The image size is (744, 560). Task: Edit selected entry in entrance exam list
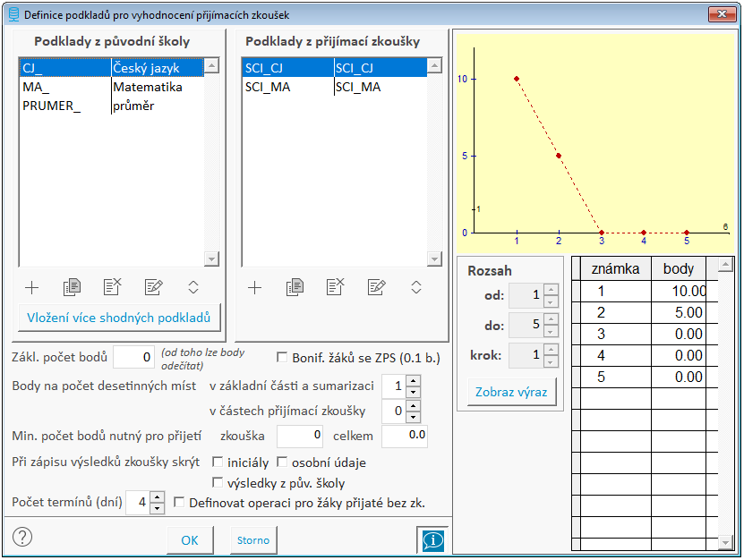376,287
